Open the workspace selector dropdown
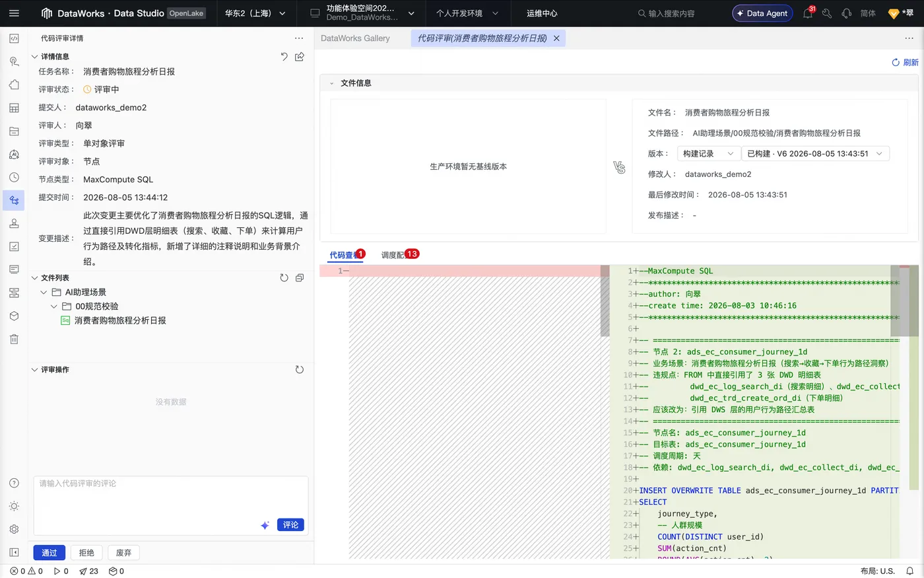This screenshot has width=924, height=578. click(362, 13)
